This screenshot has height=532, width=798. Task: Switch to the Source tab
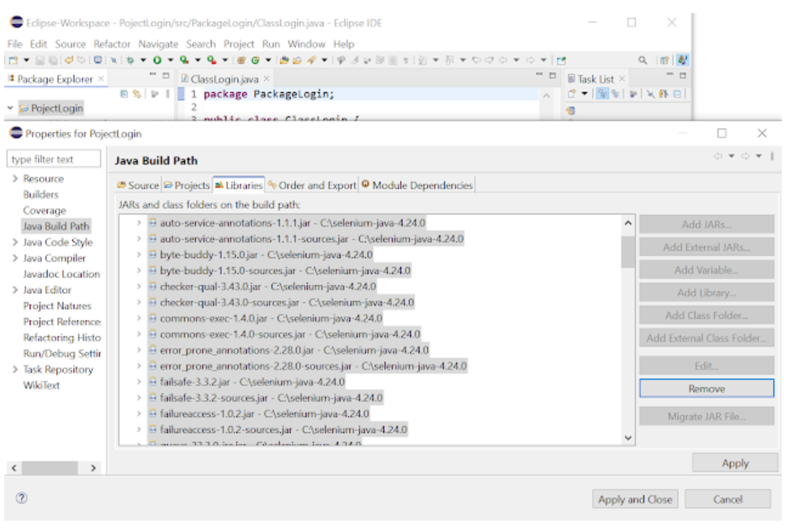pos(139,185)
